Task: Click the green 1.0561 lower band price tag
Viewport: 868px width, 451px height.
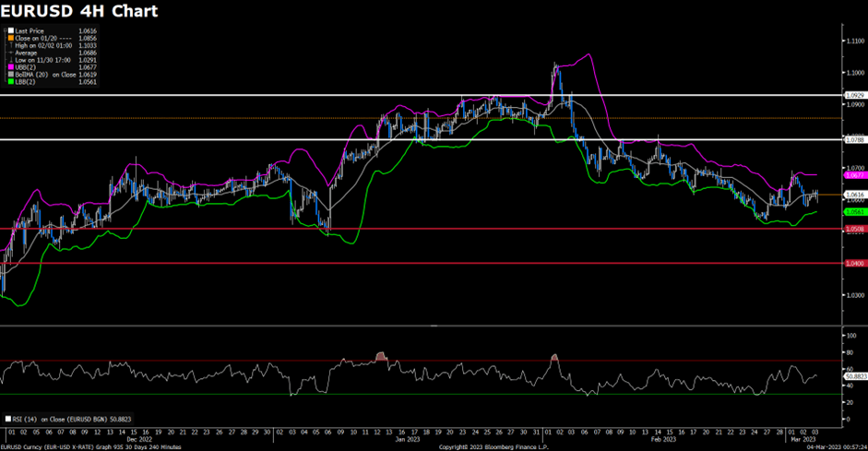Action: [x=854, y=211]
